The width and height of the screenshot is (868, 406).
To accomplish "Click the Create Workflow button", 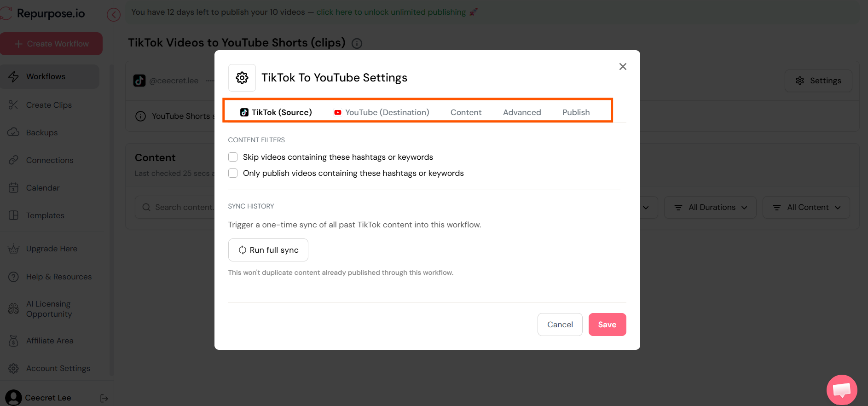I will (x=51, y=44).
